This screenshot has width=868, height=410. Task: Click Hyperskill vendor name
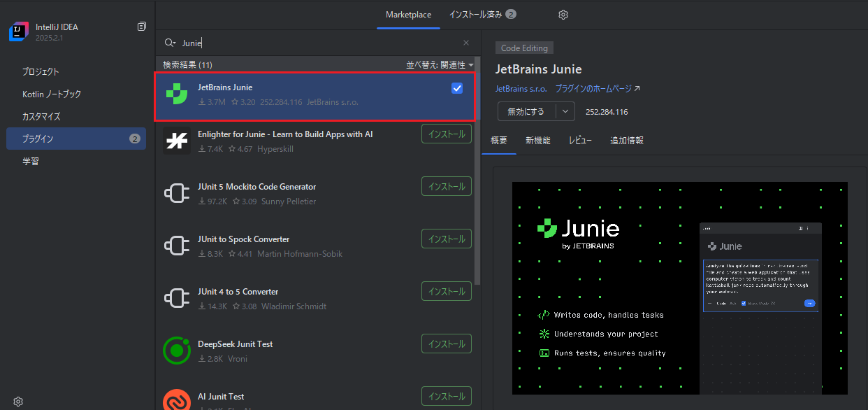click(x=277, y=149)
